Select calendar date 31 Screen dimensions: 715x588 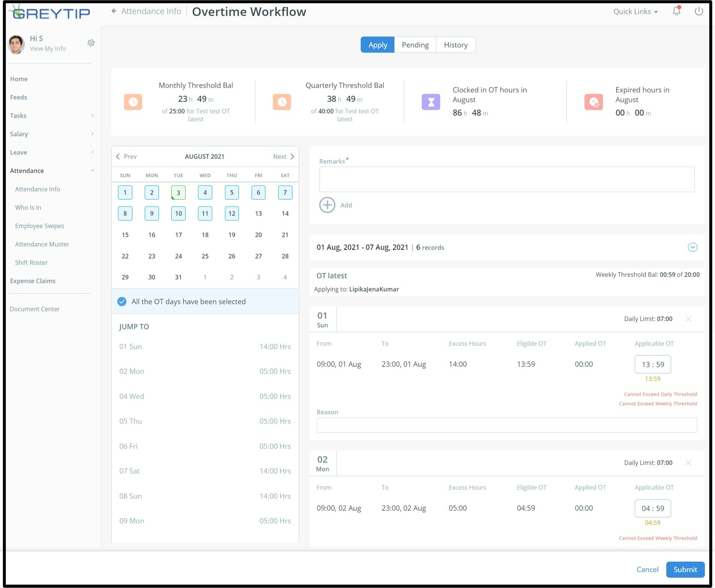178,277
